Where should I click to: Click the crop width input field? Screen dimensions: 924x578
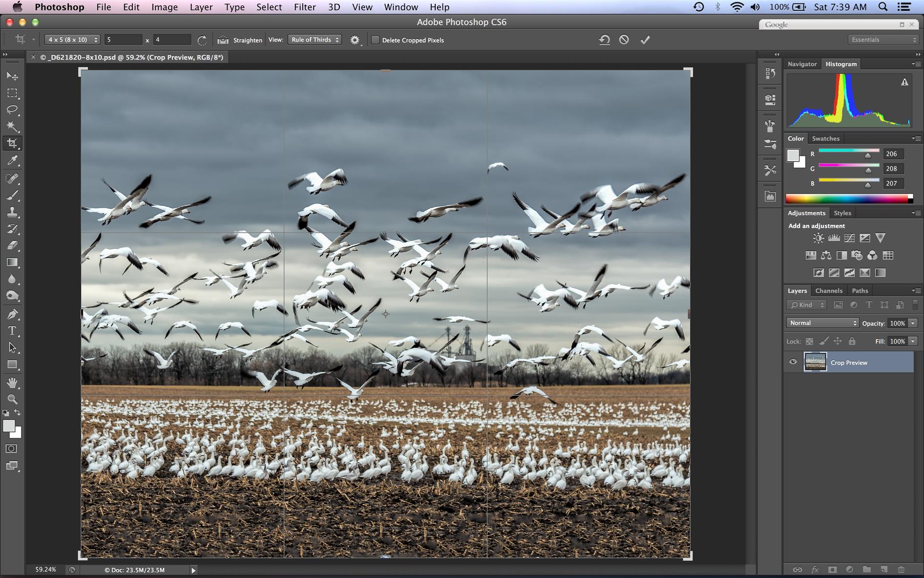pyautogui.click(x=123, y=40)
